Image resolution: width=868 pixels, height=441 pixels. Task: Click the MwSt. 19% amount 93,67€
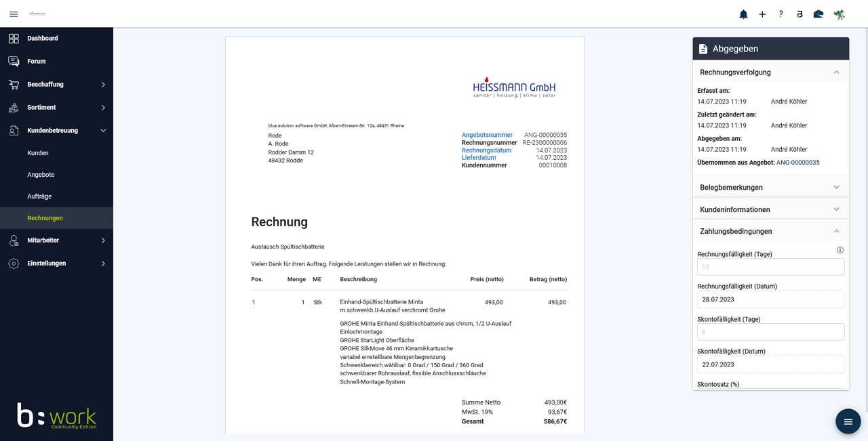(557, 412)
